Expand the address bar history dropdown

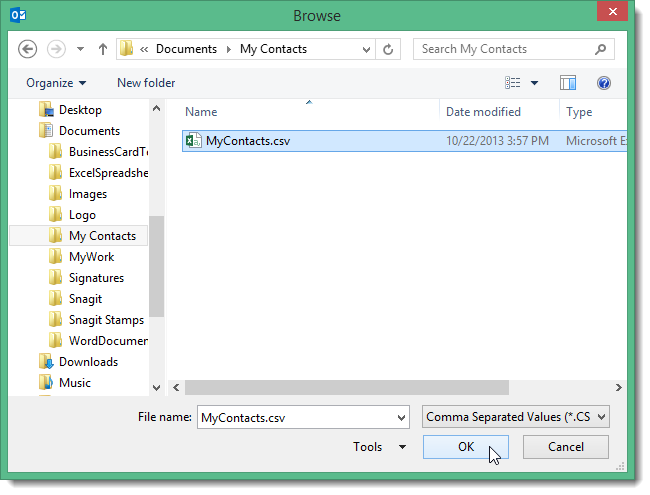click(x=366, y=50)
